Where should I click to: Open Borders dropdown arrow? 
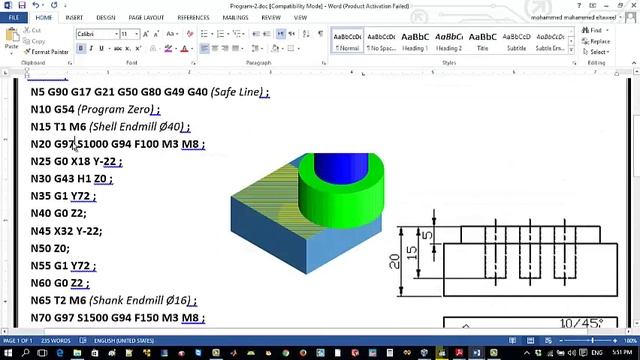pos(299,49)
